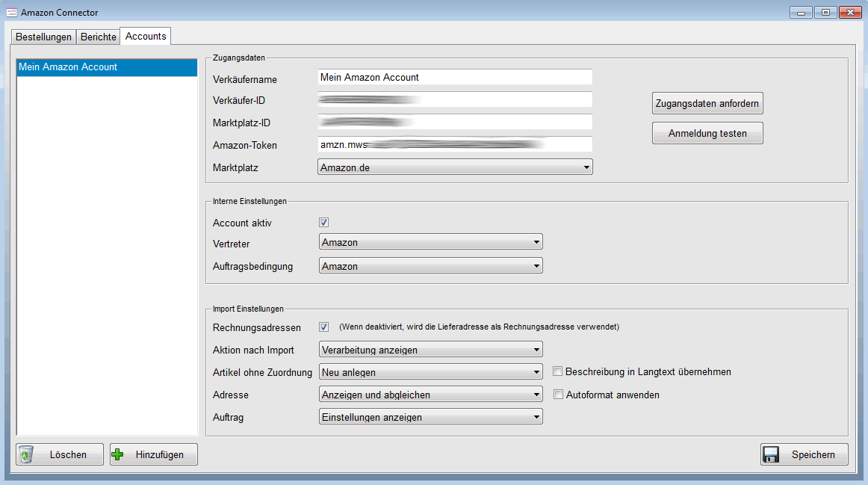Click the green plus icon on Hinzufügen
868x485 pixels.
point(117,454)
